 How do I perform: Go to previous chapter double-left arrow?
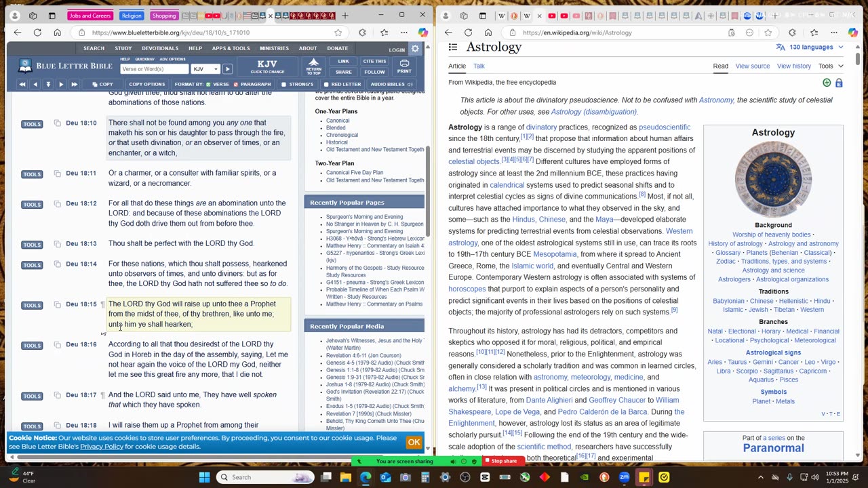pos(22,84)
